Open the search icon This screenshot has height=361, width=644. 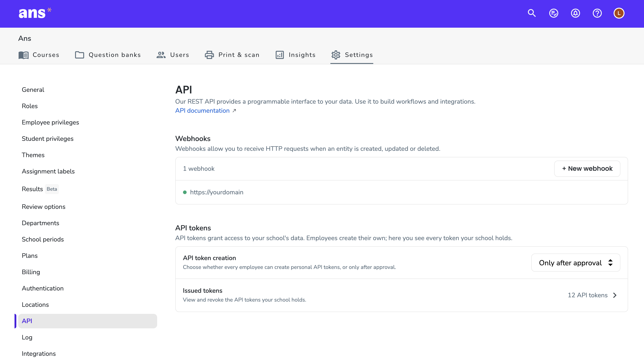tap(532, 13)
